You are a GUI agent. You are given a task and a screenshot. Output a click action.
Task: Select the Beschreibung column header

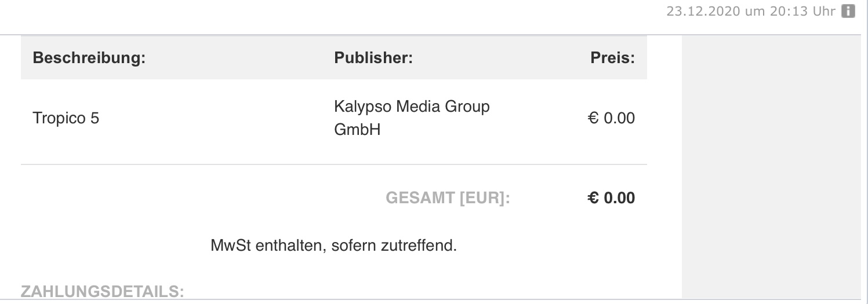[x=89, y=58]
